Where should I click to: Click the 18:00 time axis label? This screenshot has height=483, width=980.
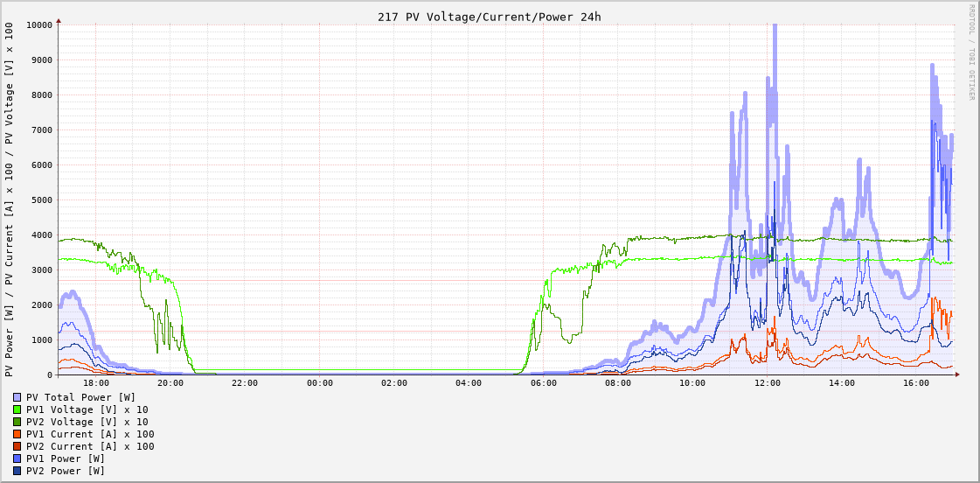[x=96, y=383]
